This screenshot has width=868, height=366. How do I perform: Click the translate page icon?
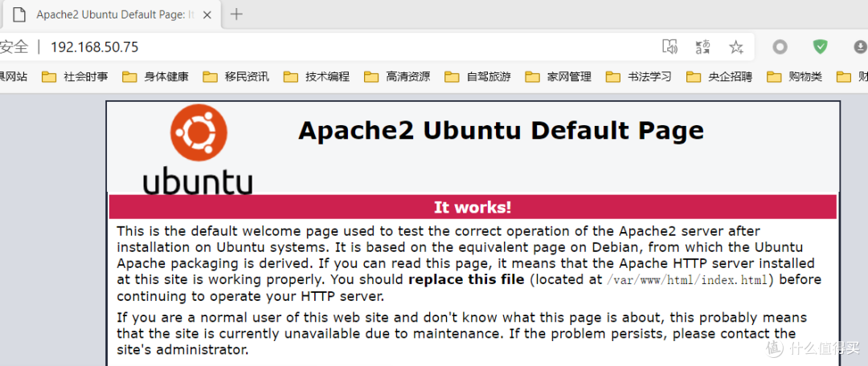click(x=702, y=47)
